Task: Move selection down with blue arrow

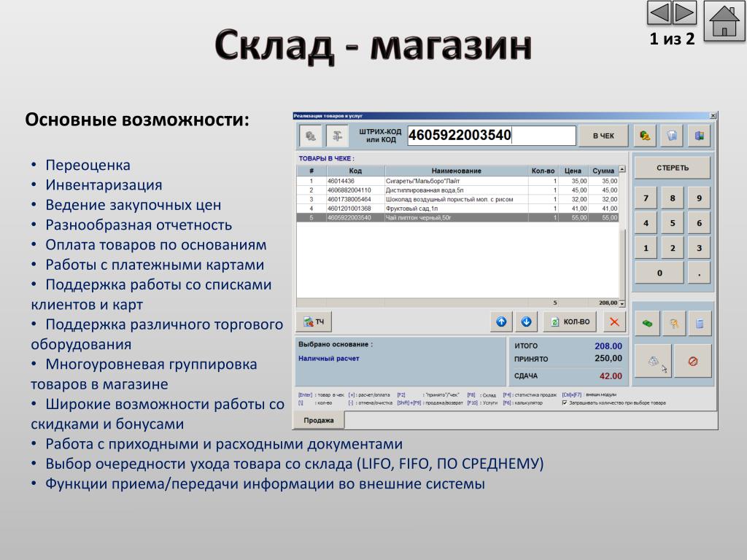Action: pyautogui.click(x=527, y=322)
